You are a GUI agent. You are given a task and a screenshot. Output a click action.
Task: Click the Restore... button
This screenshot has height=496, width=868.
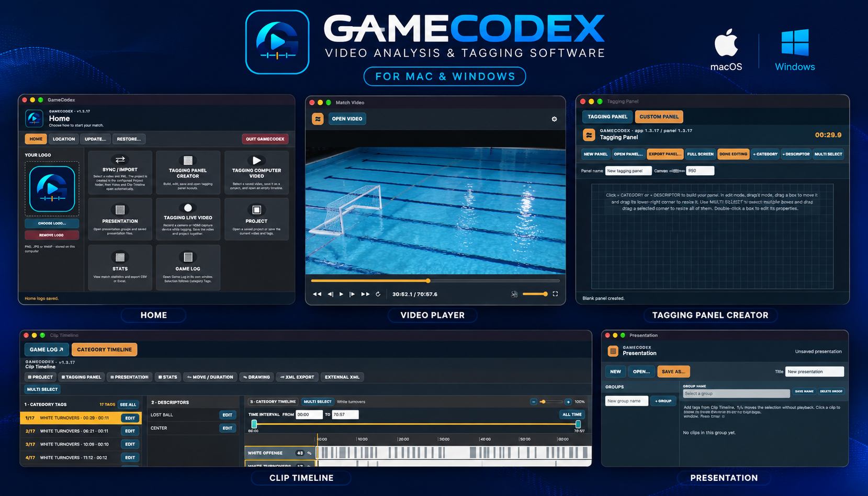click(x=129, y=139)
